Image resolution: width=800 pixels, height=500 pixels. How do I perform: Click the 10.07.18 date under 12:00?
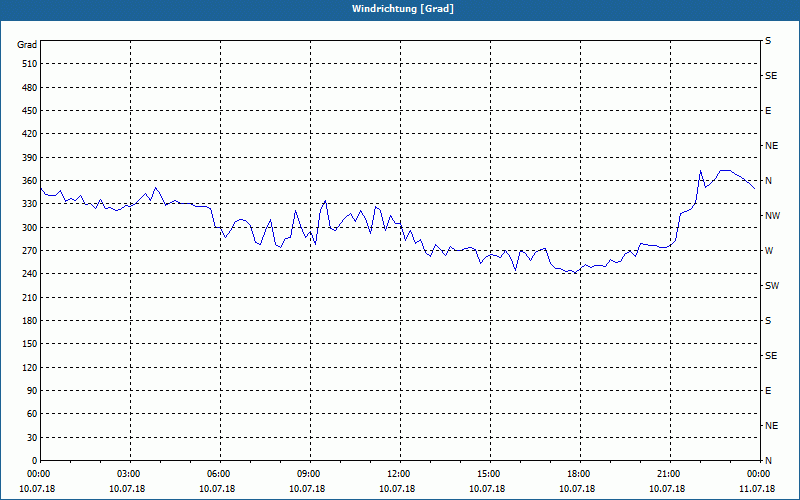pyautogui.click(x=397, y=489)
